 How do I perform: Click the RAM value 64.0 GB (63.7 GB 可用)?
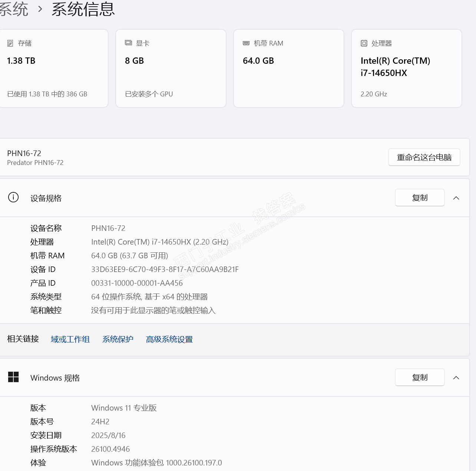pyautogui.click(x=130, y=256)
